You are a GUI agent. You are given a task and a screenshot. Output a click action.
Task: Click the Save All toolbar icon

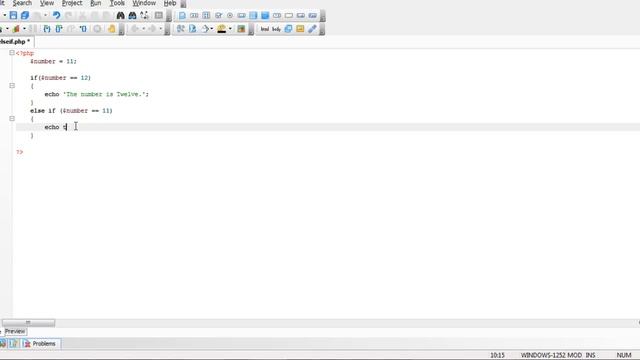(25, 16)
